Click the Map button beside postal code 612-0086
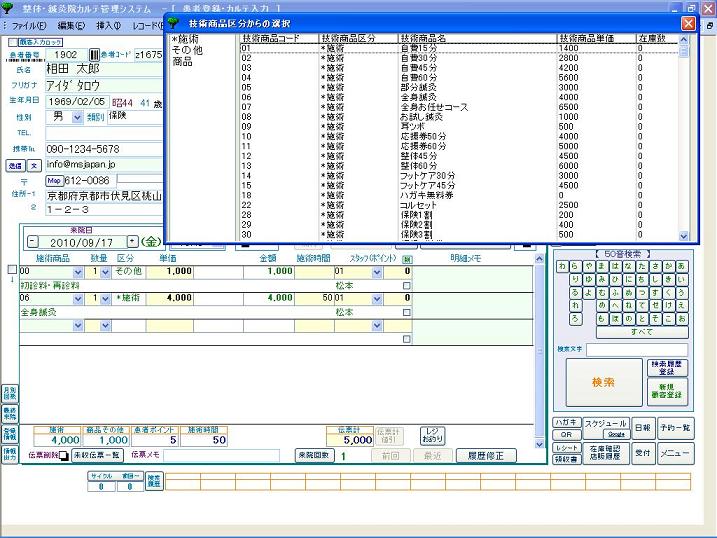Image resolution: width=717 pixels, height=538 pixels. pos(54,181)
